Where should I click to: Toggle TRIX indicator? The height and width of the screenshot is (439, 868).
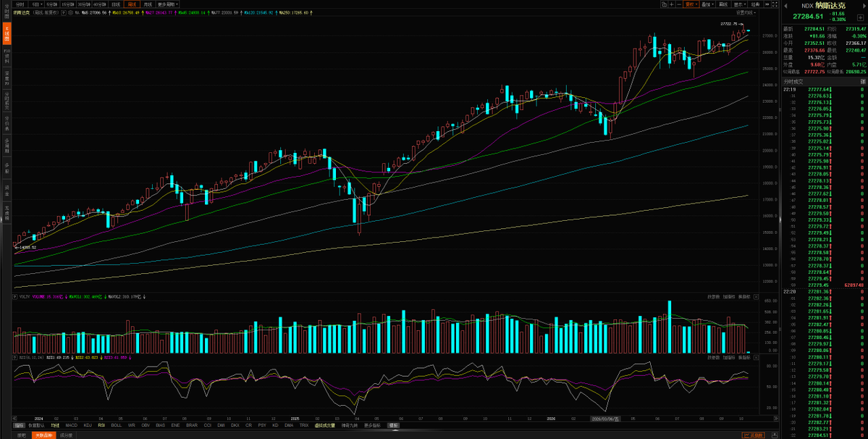coord(304,425)
